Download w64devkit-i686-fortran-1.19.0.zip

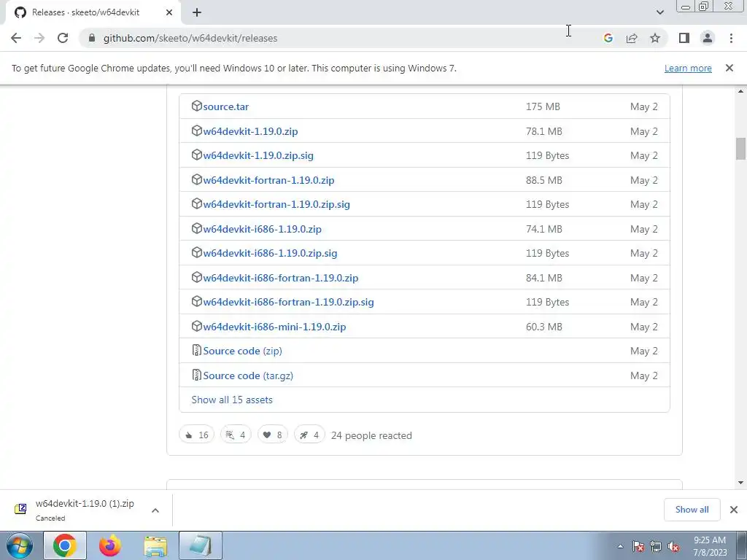[x=281, y=278]
